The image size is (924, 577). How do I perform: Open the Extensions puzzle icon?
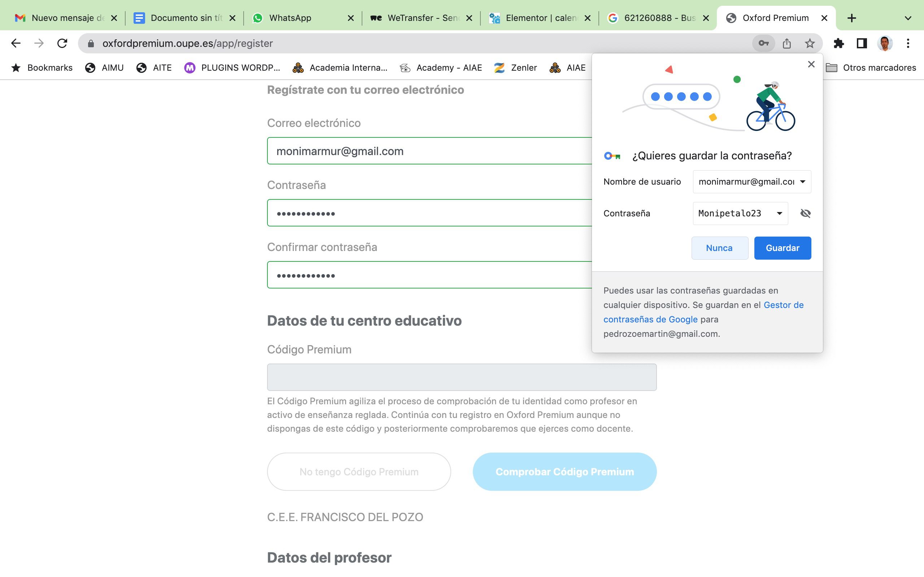(838, 43)
